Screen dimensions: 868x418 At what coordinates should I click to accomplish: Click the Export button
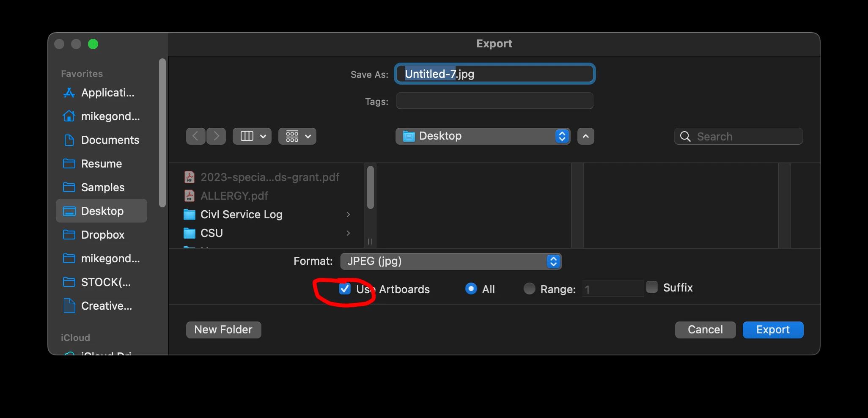773,330
